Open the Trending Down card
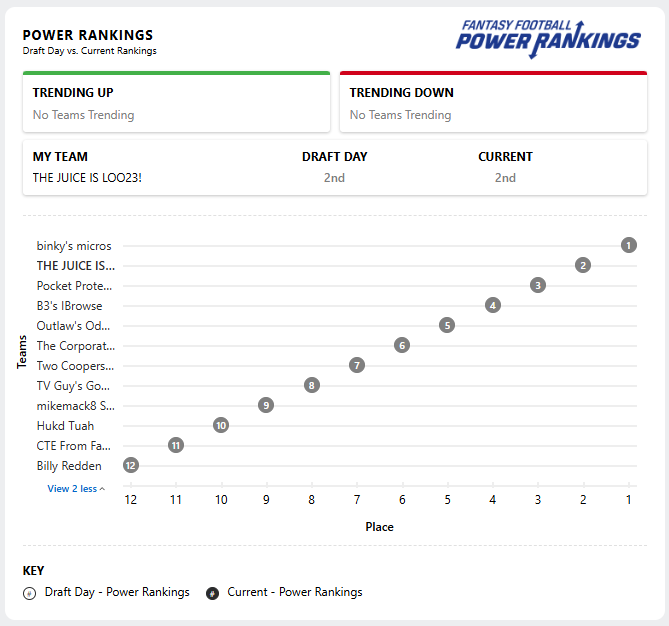The image size is (669, 626). [493, 102]
